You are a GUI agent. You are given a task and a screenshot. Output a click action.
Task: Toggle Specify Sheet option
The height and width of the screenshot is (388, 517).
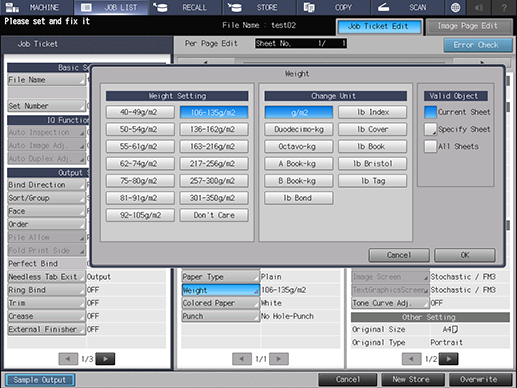pos(430,129)
